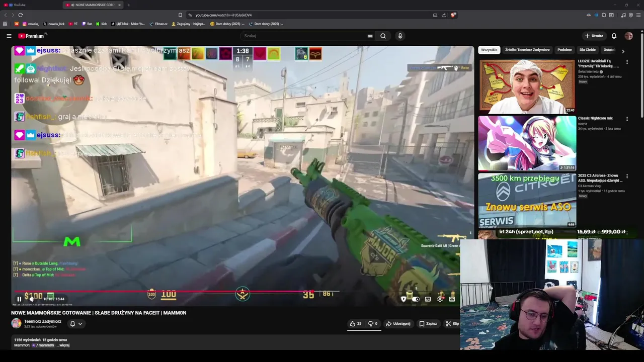Select the Wszystkie filter chip

point(489,50)
